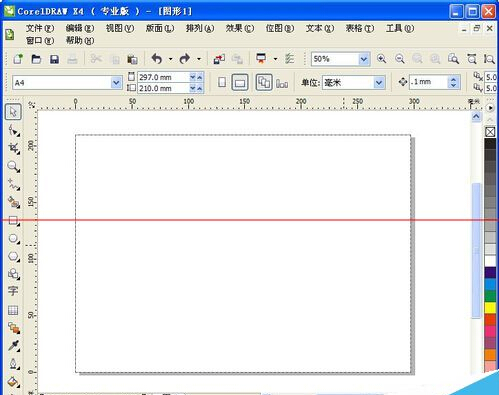The height and width of the screenshot is (395, 499).
Task: Select the Pick tool arrow
Action: point(13,112)
